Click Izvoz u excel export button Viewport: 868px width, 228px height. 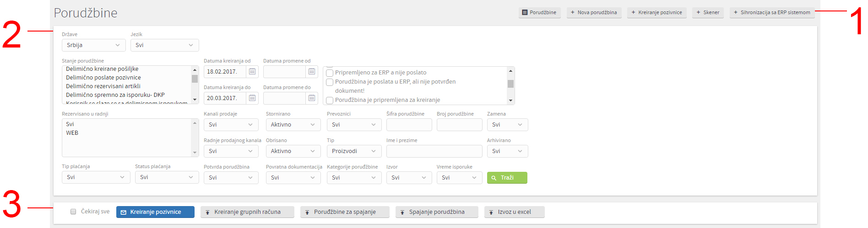click(515, 212)
